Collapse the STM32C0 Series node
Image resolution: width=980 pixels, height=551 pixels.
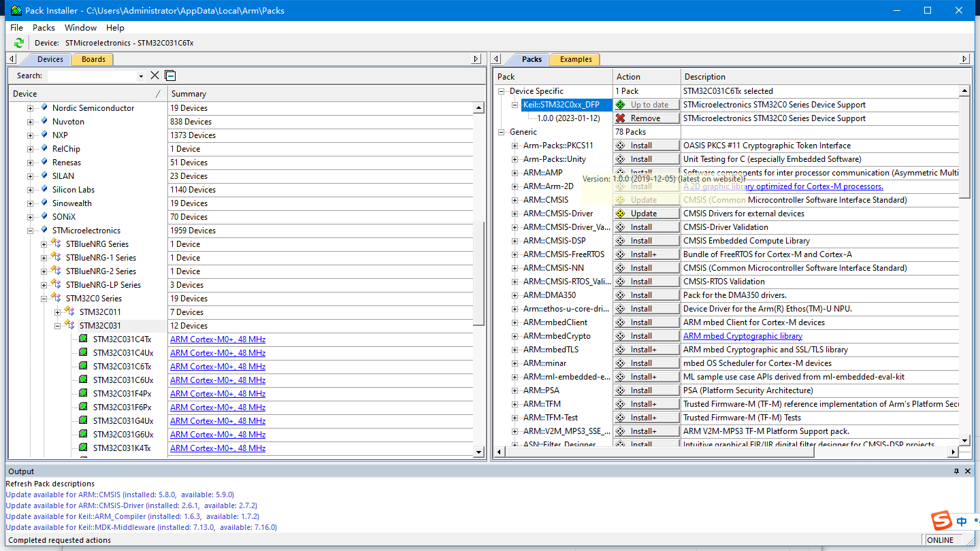(44, 299)
